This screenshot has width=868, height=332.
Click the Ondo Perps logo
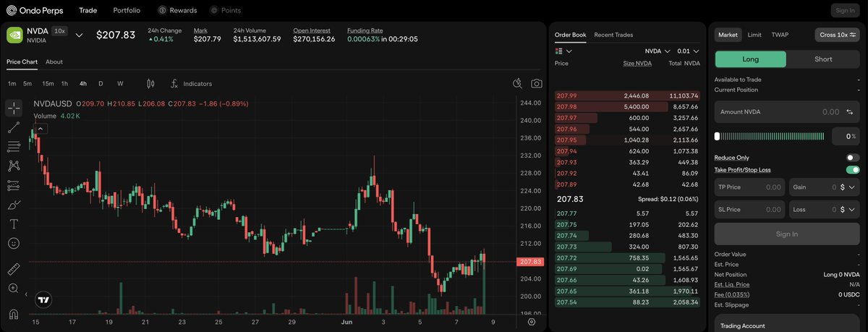tap(36, 10)
